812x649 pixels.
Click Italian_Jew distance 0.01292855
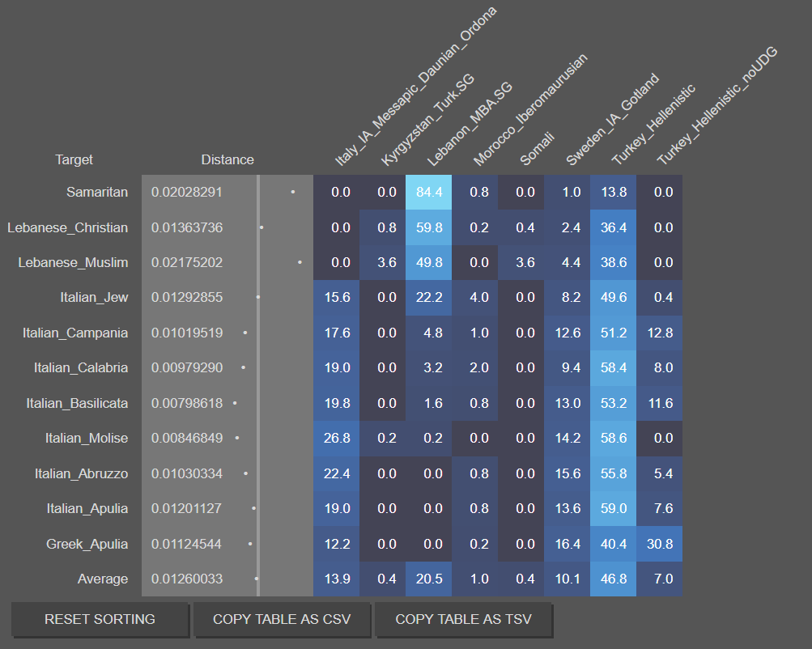click(x=186, y=298)
